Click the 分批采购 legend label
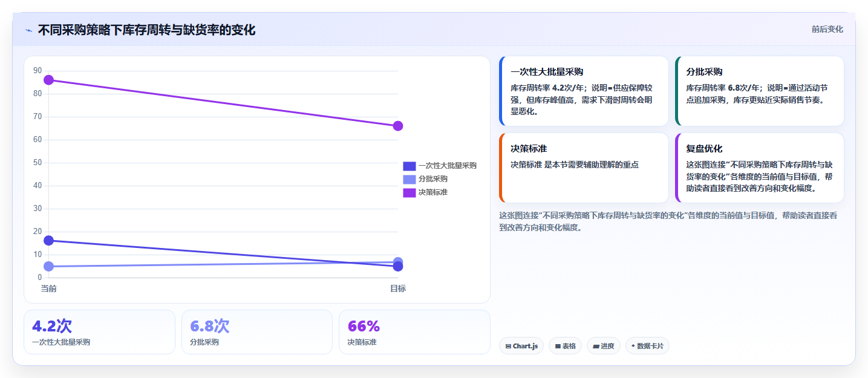 pos(432,179)
